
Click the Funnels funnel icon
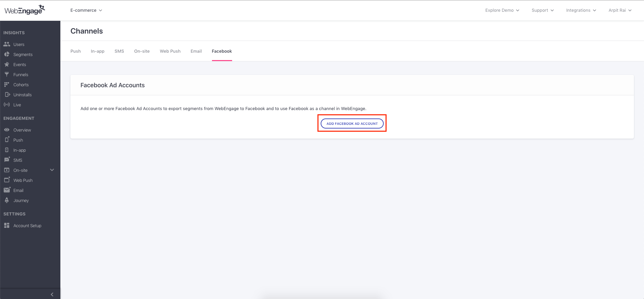coord(7,74)
